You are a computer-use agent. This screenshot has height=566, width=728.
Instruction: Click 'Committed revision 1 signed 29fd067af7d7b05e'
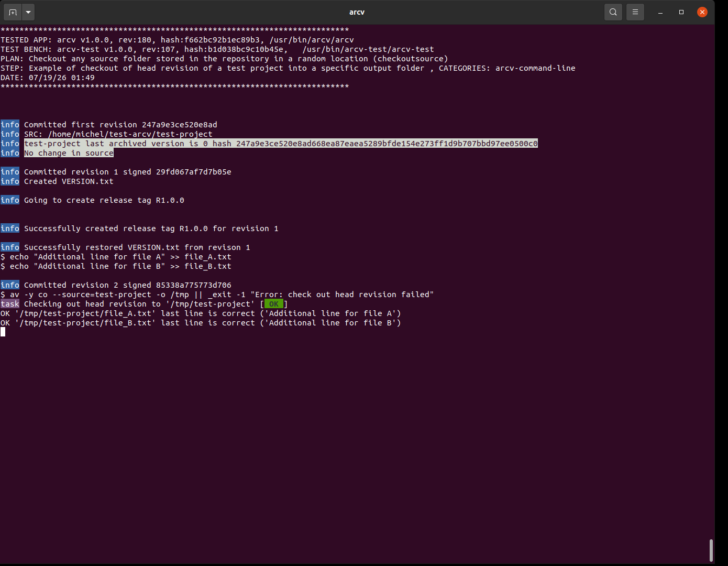[x=127, y=172]
